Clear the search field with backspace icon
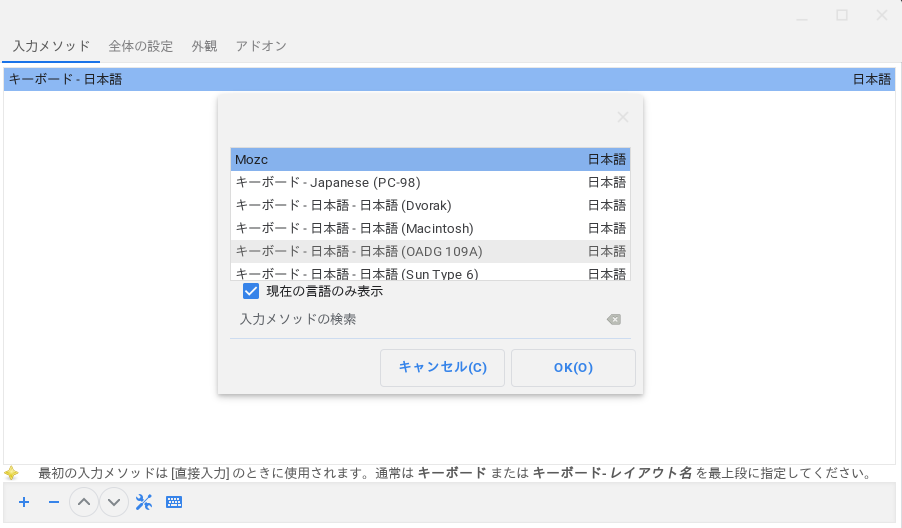Image resolution: width=902 pixels, height=528 pixels. pyautogui.click(x=614, y=319)
